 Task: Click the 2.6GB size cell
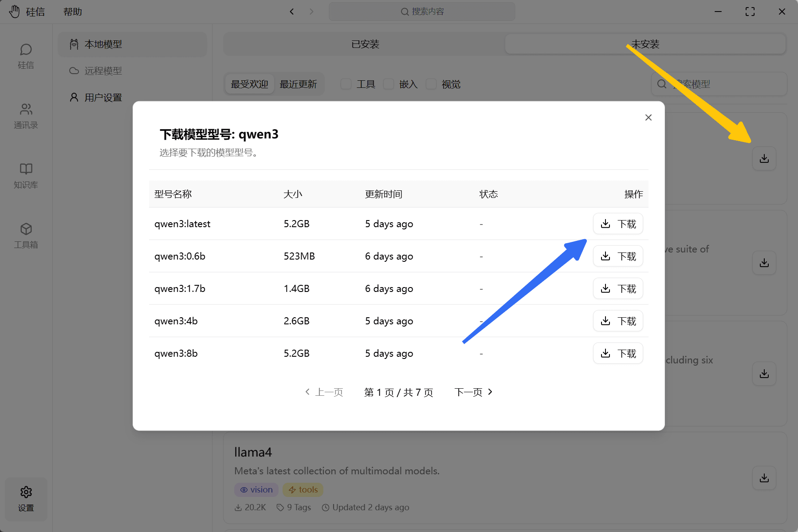click(x=296, y=321)
